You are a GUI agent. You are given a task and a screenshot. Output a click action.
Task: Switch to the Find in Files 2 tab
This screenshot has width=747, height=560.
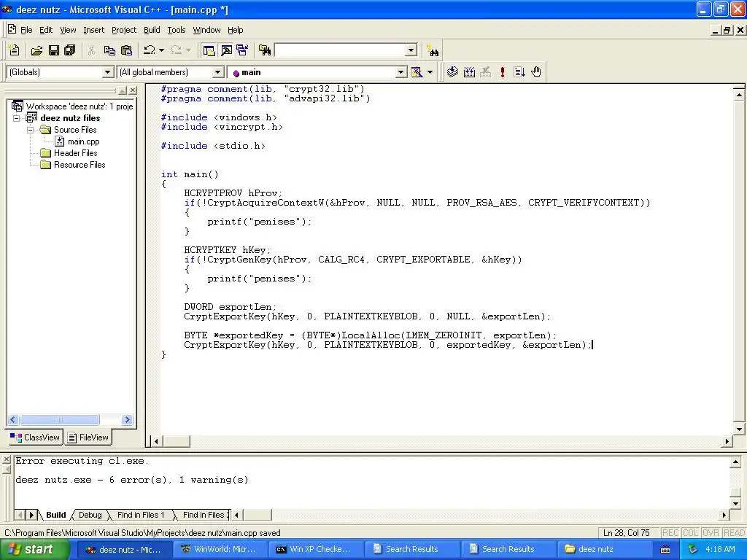pyautogui.click(x=204, y=515)
